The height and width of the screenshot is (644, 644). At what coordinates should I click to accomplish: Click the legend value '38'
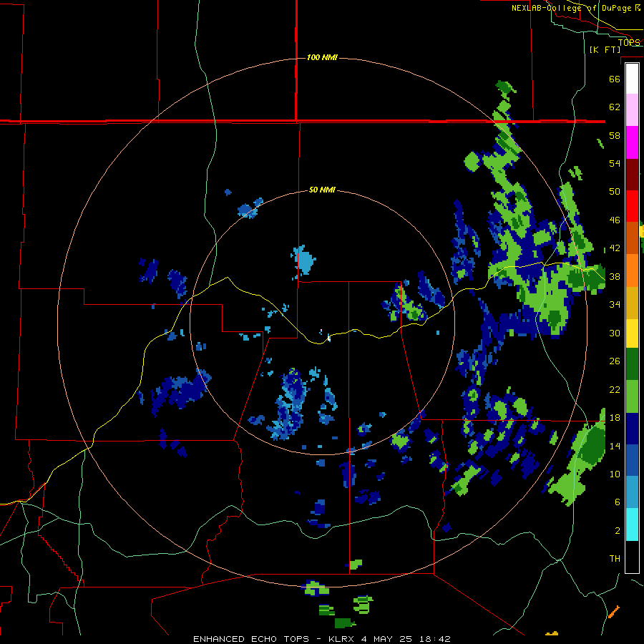[615, 276]
